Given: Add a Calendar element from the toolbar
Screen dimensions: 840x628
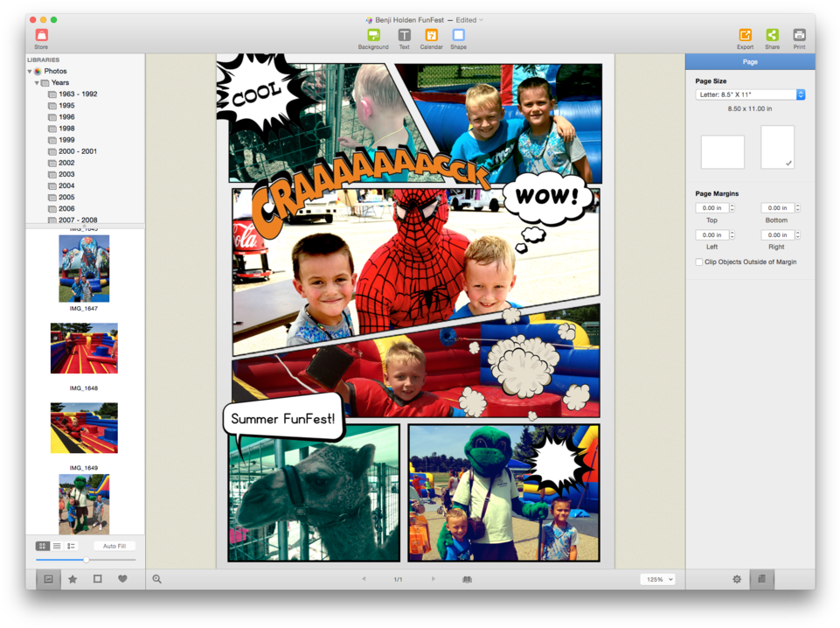Looking at the screenshot, I should [x=430, y=37].
